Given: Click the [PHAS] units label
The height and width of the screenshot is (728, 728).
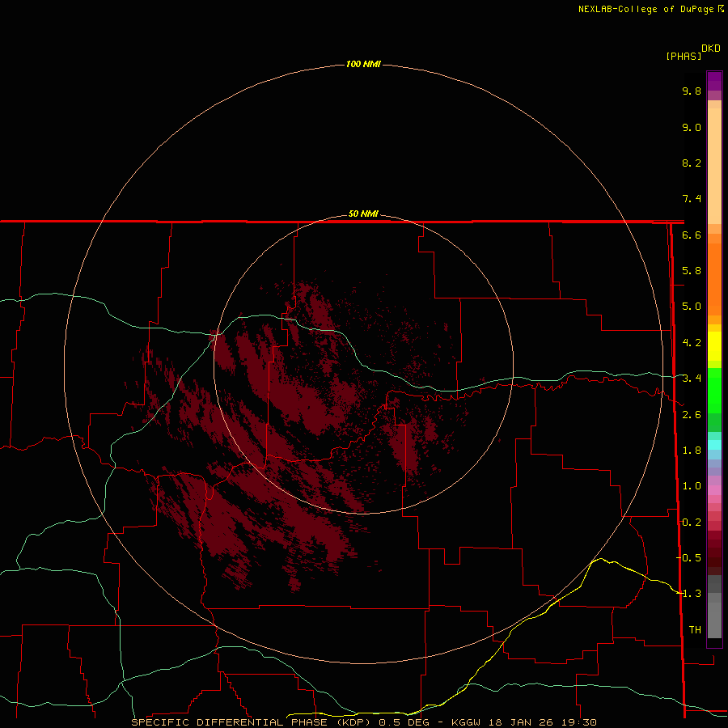Looking at the screenshot, I should [684, 56].
